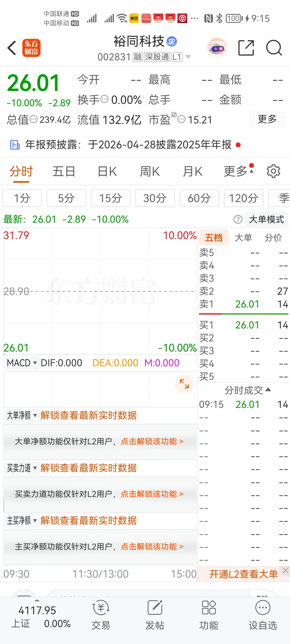Expand the 更多 chart period menu
290x644 pixels.
239,171
